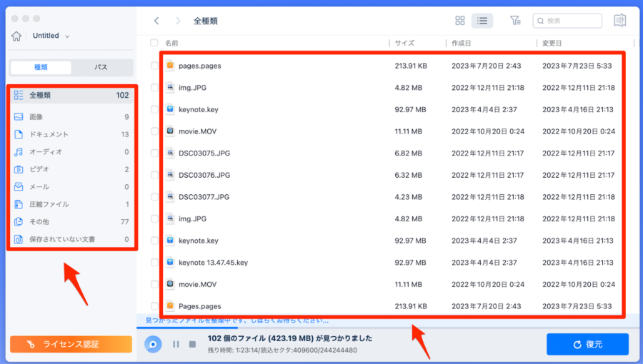Switch to the パス tab
Viewport: 643px width, 364px height.
[101, 67]
